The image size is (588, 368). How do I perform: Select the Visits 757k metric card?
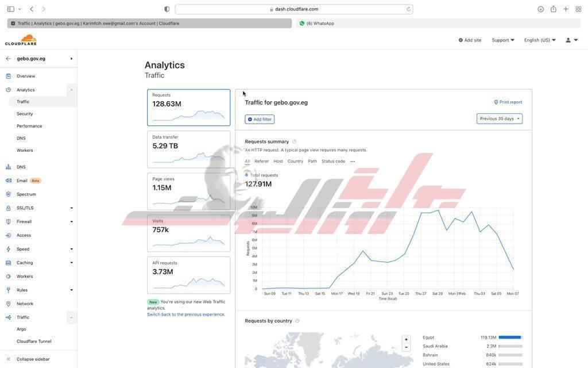(x=188, y=233)
